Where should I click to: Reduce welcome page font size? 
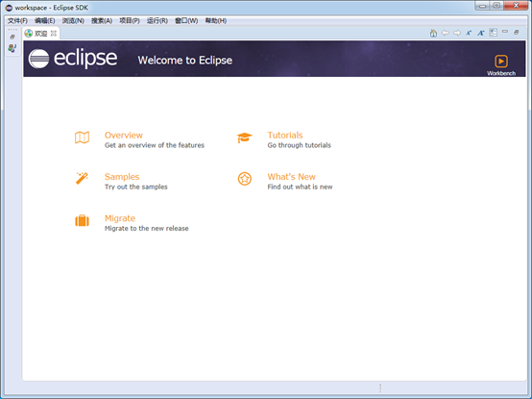[469, 33]
